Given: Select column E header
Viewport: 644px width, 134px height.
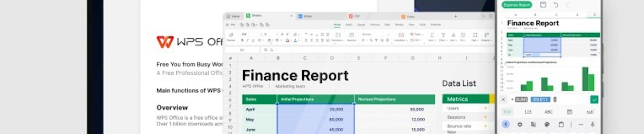Looking at the screenshot, I should click(358, 58).
